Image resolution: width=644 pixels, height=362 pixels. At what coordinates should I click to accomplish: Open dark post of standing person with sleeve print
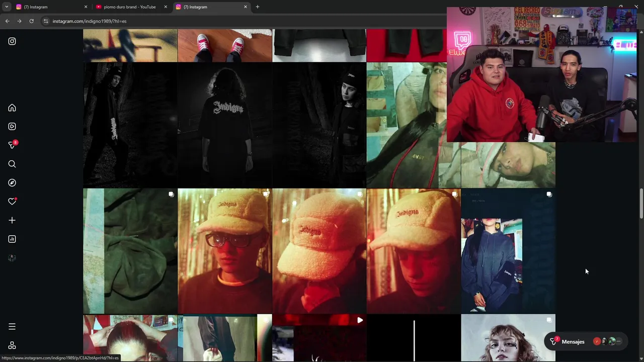click(130, 125)
